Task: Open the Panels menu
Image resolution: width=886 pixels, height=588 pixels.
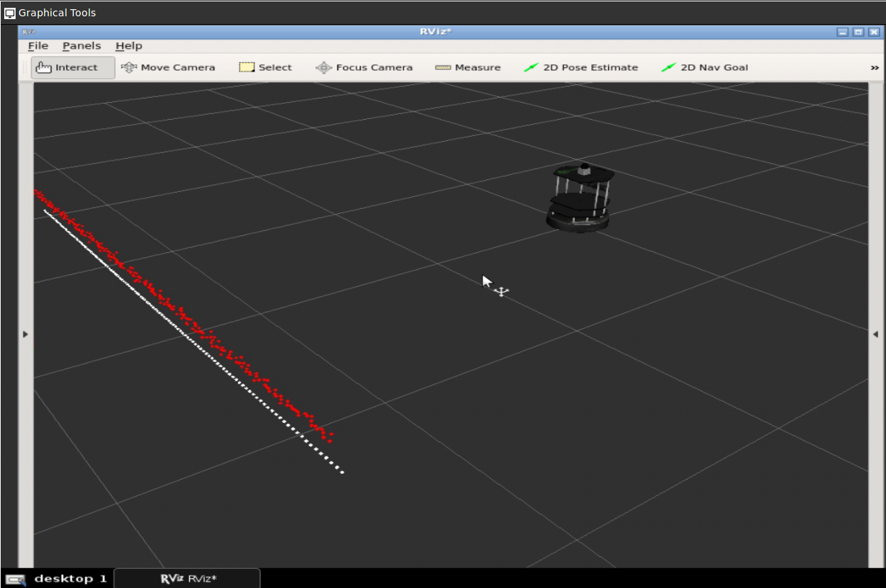Action: [x=82, y=46]
